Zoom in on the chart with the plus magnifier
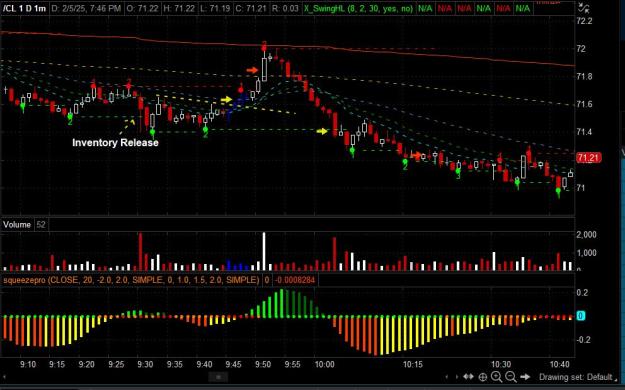 [x=497, y=376]
